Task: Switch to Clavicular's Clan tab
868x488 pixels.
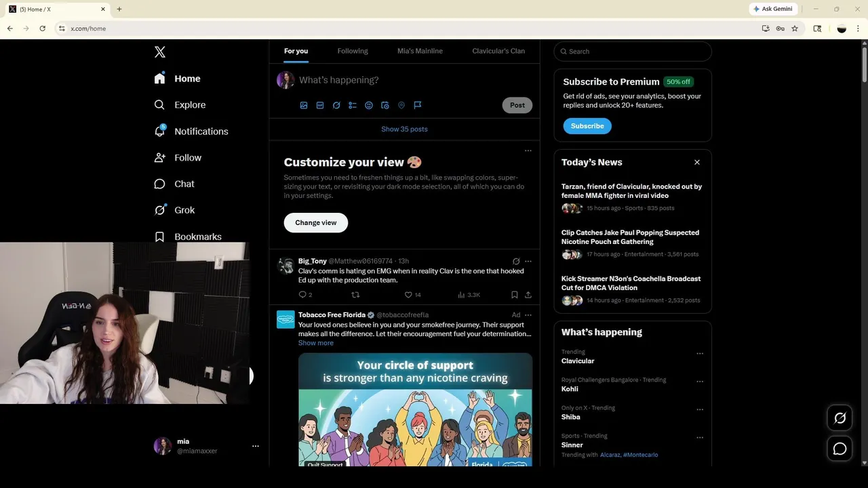Action: pos(498,51)
